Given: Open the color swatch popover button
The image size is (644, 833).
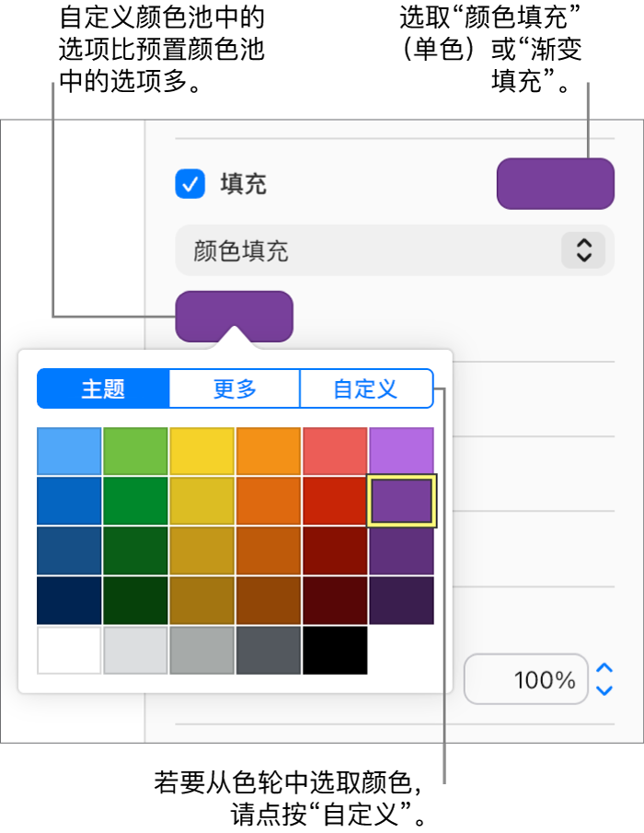Looking at the screenshot, I should (x=236, y=315).
